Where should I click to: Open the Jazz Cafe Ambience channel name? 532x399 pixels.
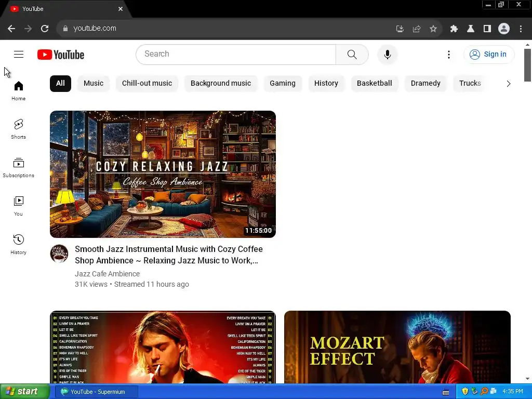[x=107, y=274]
